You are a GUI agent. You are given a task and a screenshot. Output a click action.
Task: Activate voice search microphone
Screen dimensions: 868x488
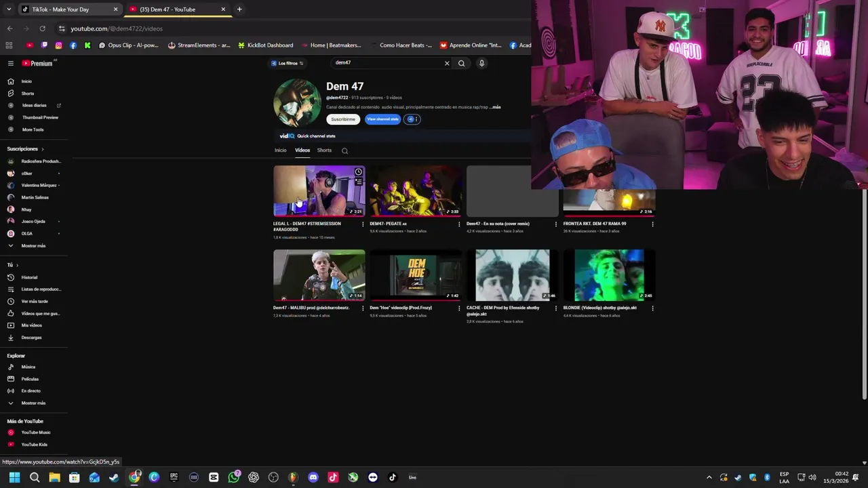pyautogui.click(x=481, y=63)
